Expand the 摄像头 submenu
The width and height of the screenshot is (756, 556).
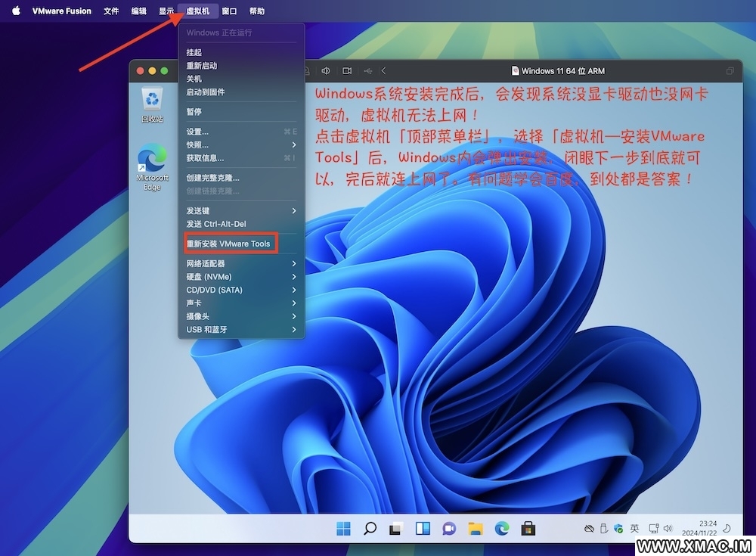coord(241,316)
